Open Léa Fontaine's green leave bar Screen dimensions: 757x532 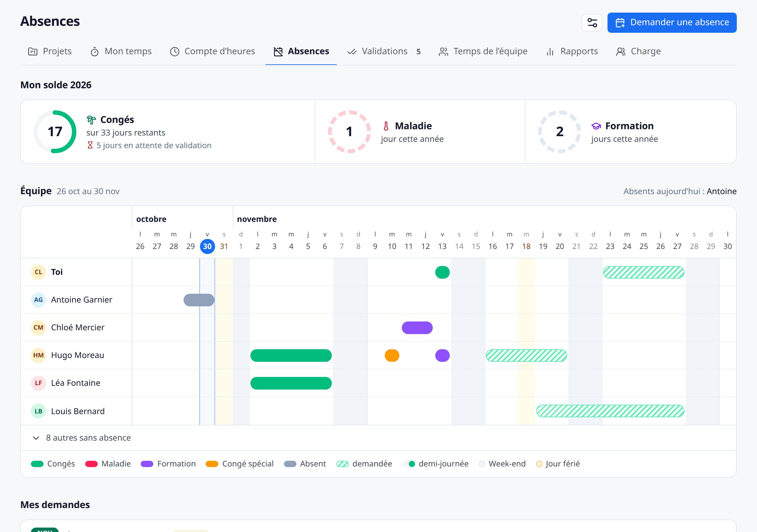291,383
